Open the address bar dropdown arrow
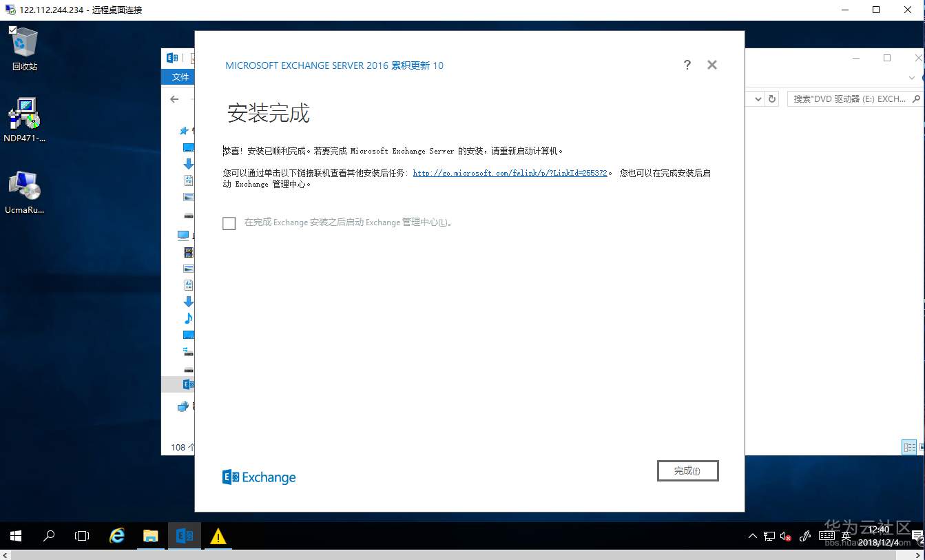 [x=758, y=98]
